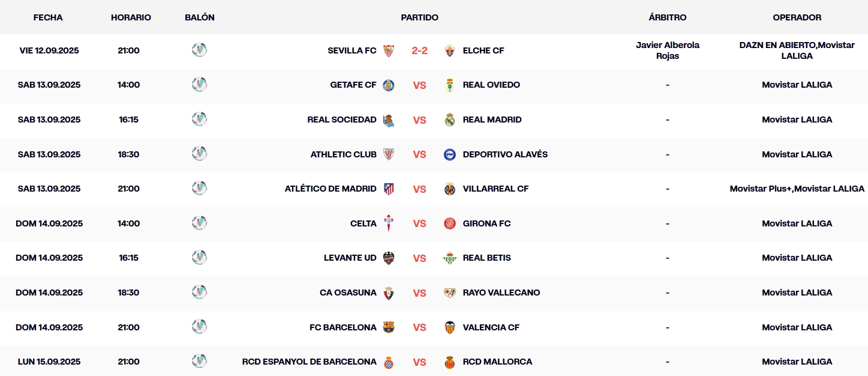Click the VS label for Levante vs Real Betis
This screenshot has height=376, width=868.
[419, 258]
